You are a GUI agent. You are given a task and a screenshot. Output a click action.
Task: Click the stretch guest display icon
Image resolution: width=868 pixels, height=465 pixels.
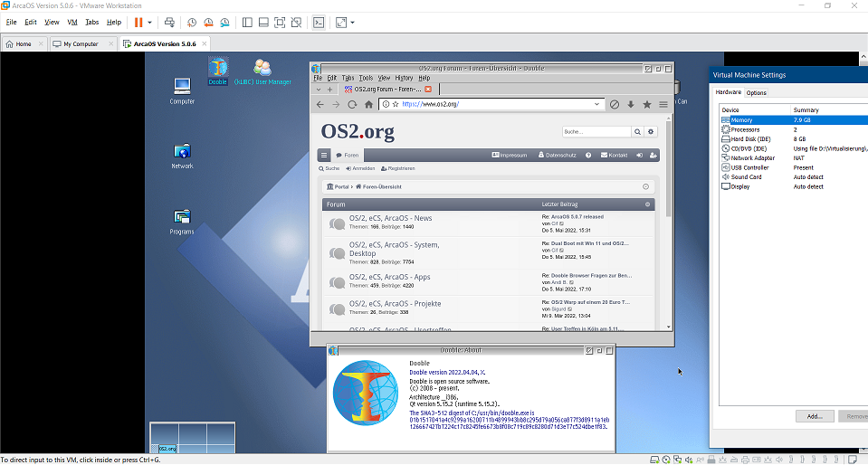[341, 22]
